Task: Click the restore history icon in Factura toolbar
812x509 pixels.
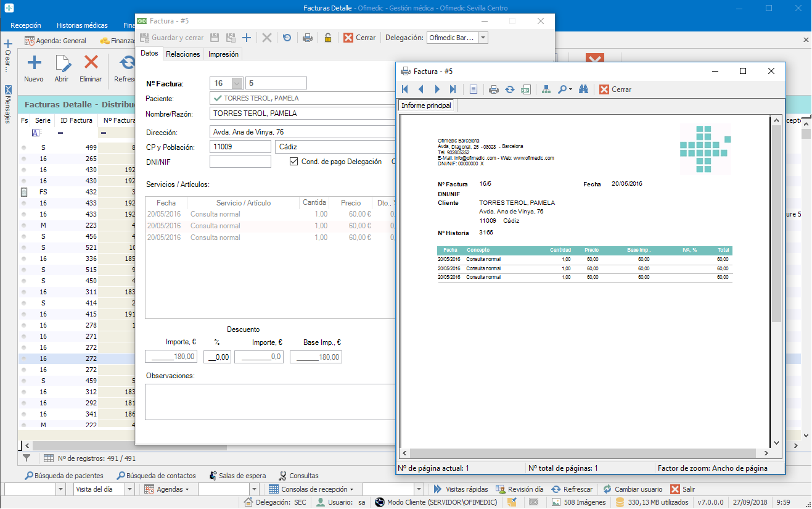Action: click(x=287, y=38)
